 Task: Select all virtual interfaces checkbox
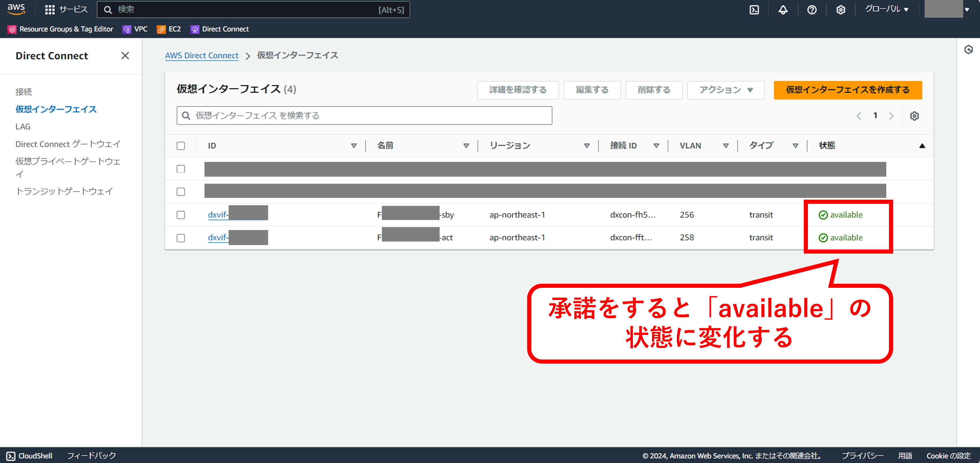181,146
